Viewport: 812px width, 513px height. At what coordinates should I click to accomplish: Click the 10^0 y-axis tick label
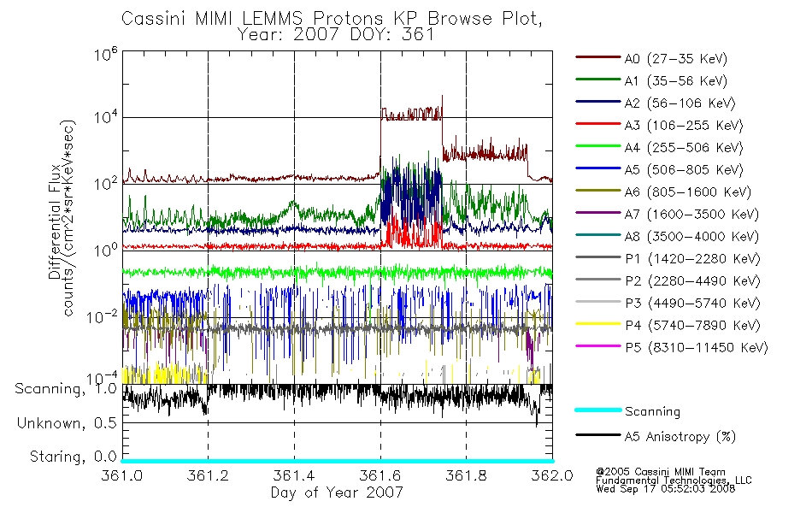106,250
